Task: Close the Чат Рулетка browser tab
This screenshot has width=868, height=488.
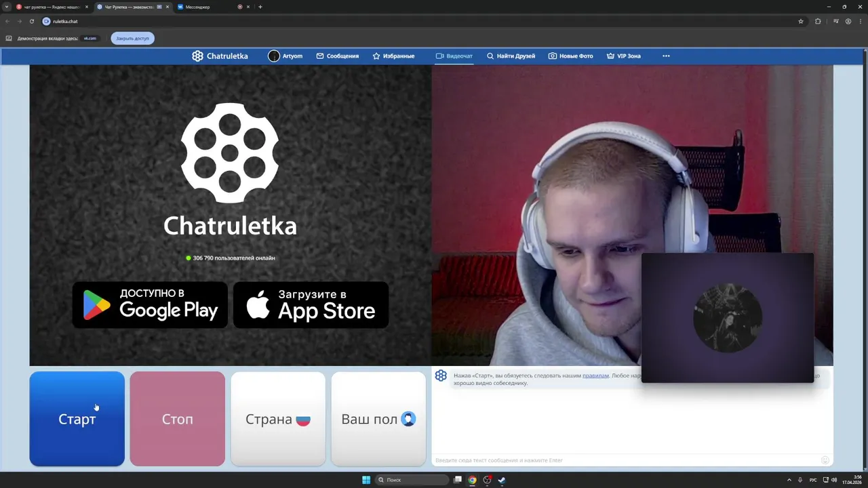Action: coord(167,7)
